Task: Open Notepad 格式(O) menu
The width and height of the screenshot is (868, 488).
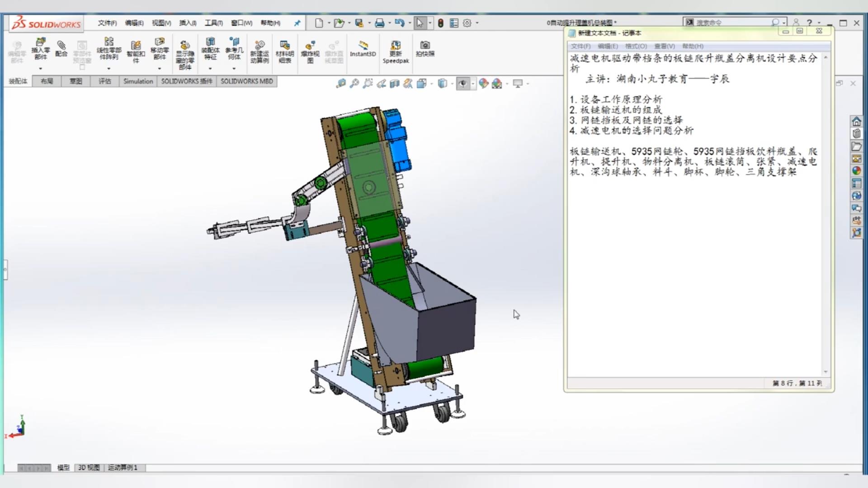Action: [x=636, y=46]
